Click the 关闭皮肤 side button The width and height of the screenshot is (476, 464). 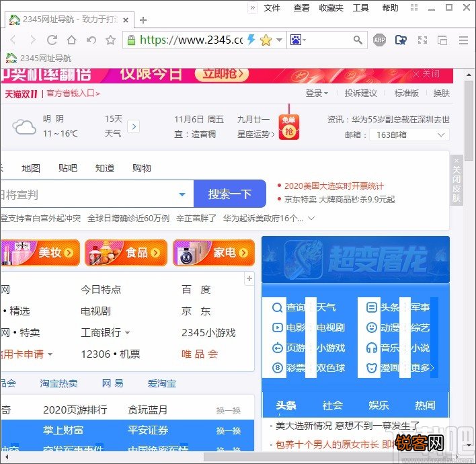457,181
